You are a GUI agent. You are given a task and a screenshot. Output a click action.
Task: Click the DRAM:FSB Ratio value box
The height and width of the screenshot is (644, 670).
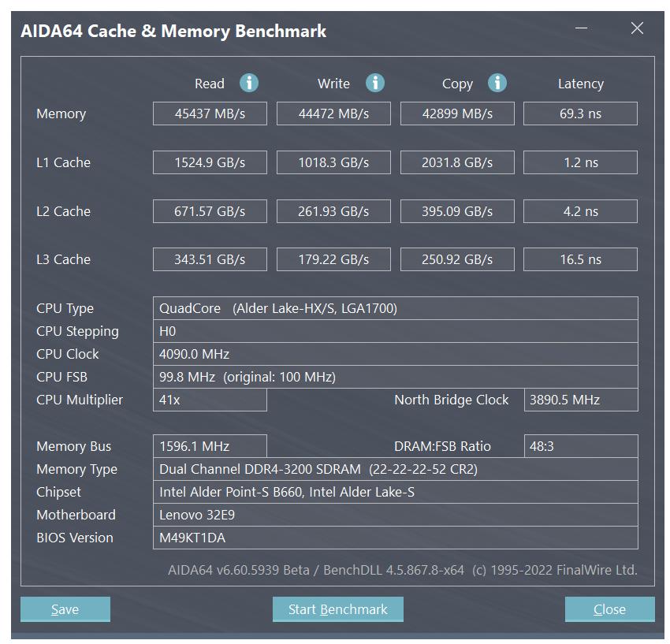point(580,446)
